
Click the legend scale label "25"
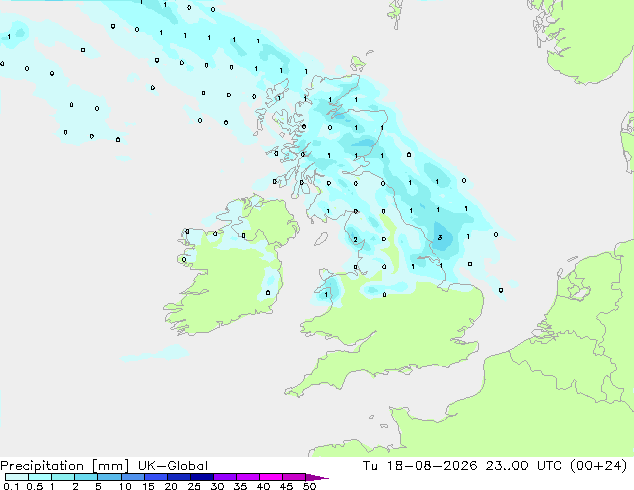click(194, 486)
